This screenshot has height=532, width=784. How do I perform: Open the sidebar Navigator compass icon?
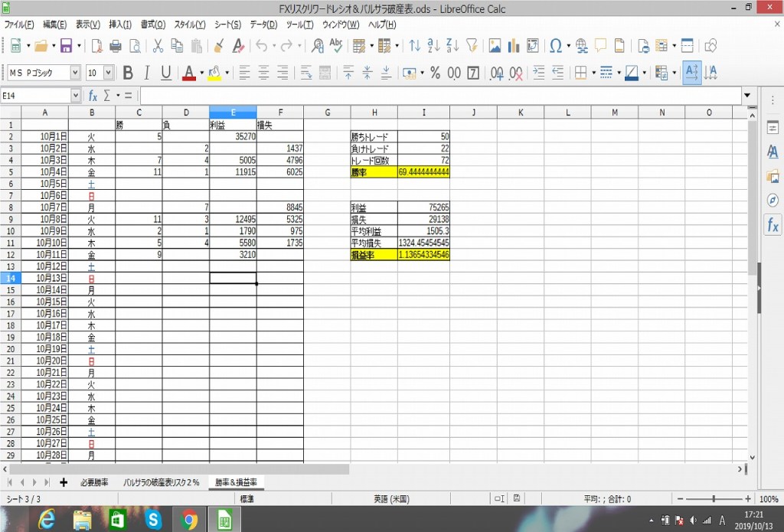[773, 201]
